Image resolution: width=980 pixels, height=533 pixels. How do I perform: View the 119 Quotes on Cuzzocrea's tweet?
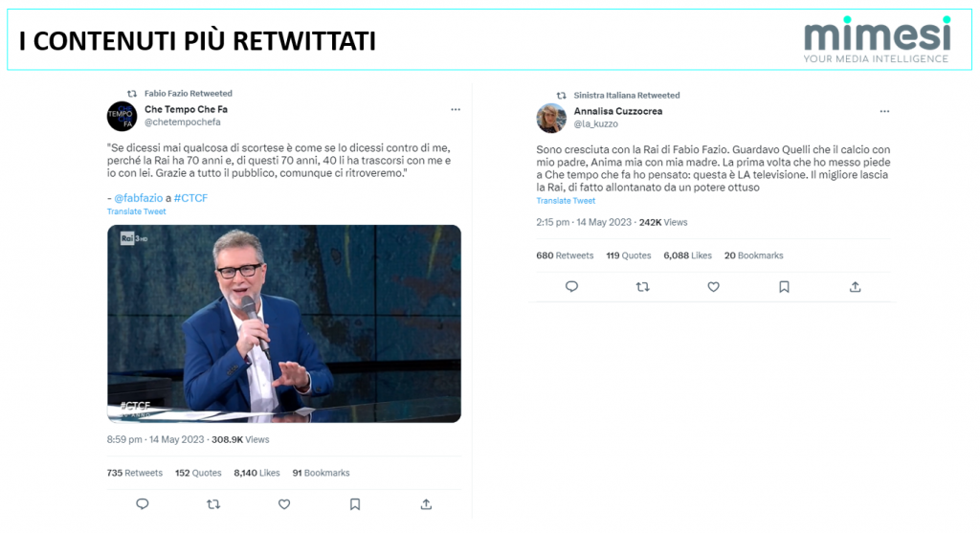point(629,255)
